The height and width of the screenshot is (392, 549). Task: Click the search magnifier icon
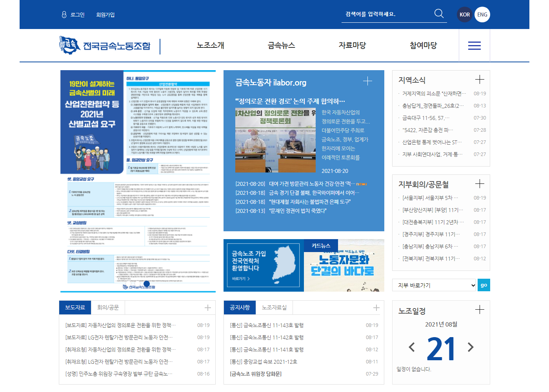click(439, 14)
